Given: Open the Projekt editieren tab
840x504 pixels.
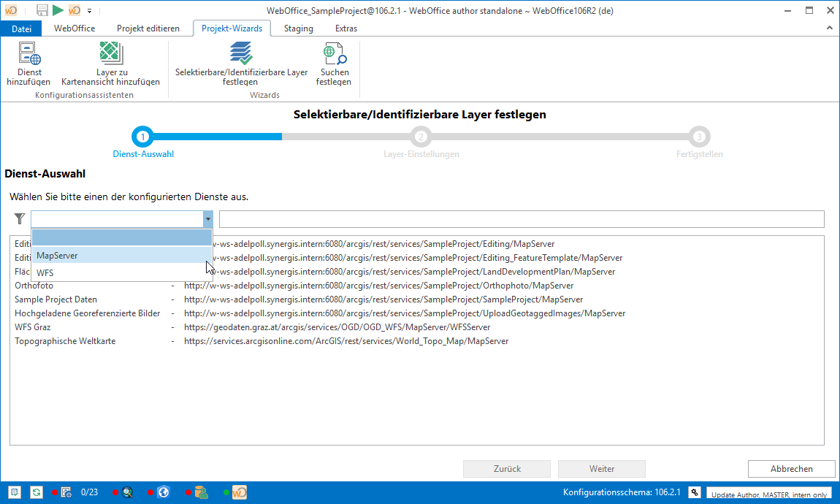Looking at the screenshot, I should [x=148, y=28].
